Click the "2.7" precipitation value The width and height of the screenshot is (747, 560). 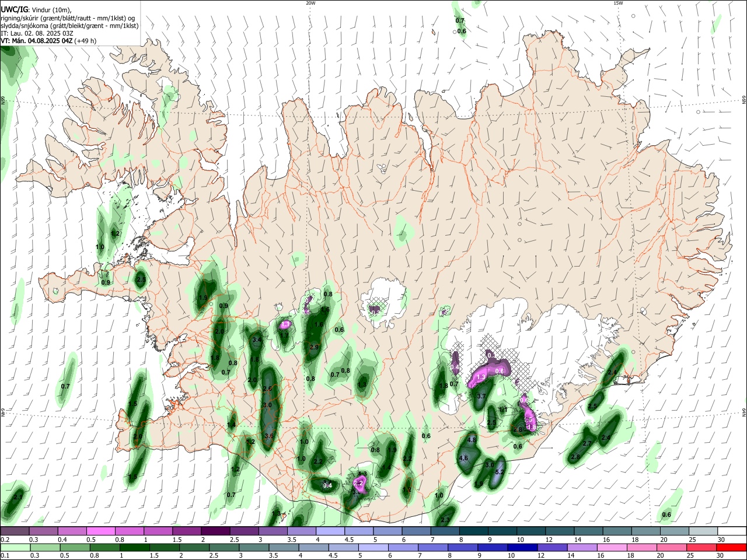pyautogui.click(x=587, y=443)
